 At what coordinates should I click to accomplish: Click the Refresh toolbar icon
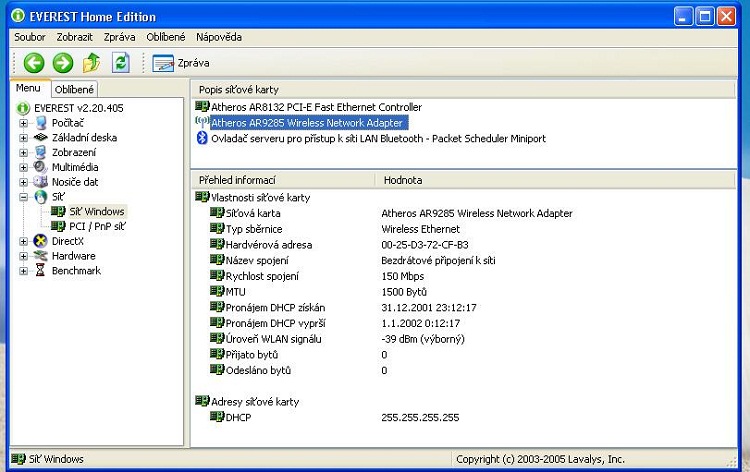[x=121, y=63]
